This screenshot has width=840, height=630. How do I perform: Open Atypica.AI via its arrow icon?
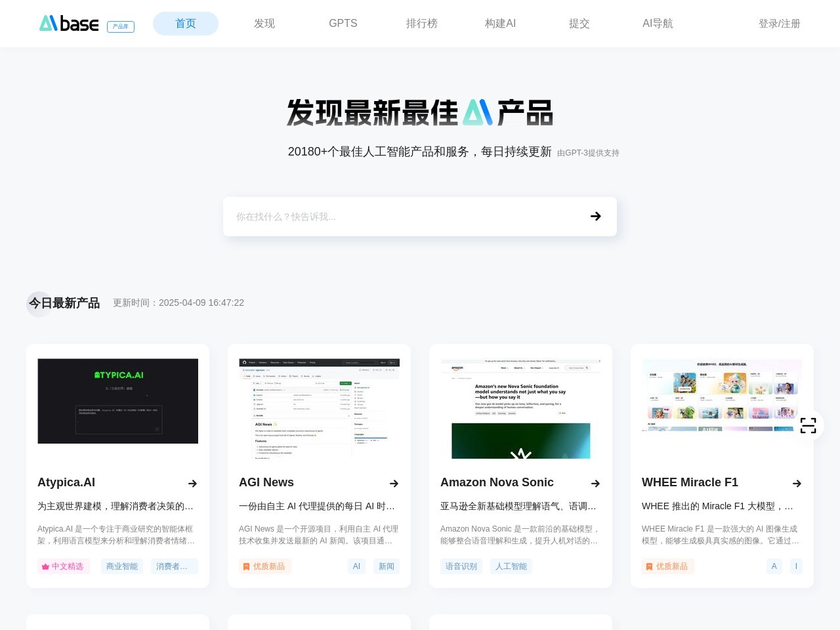pos(193,484)
